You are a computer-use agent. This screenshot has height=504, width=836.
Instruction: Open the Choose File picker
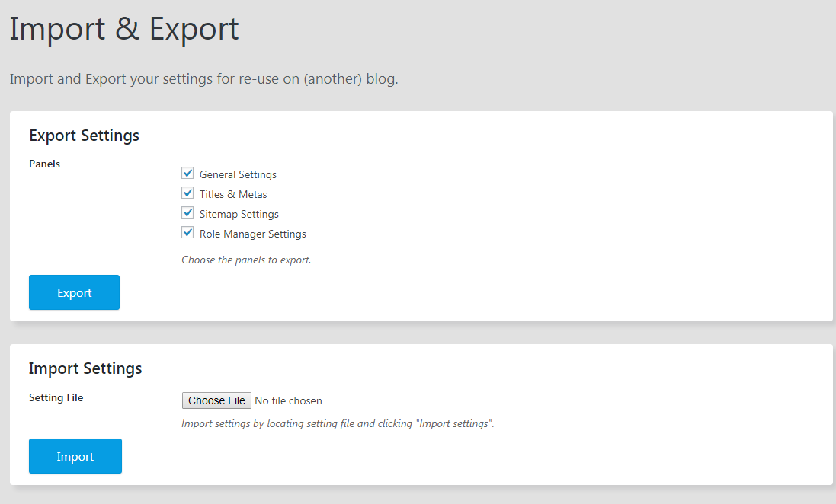(216, 400)
